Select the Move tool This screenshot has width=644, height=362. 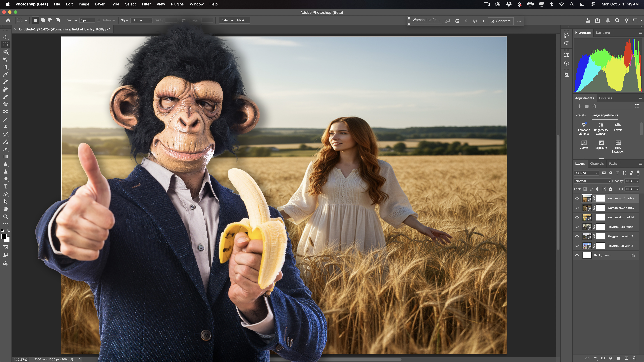coord(5,37)
